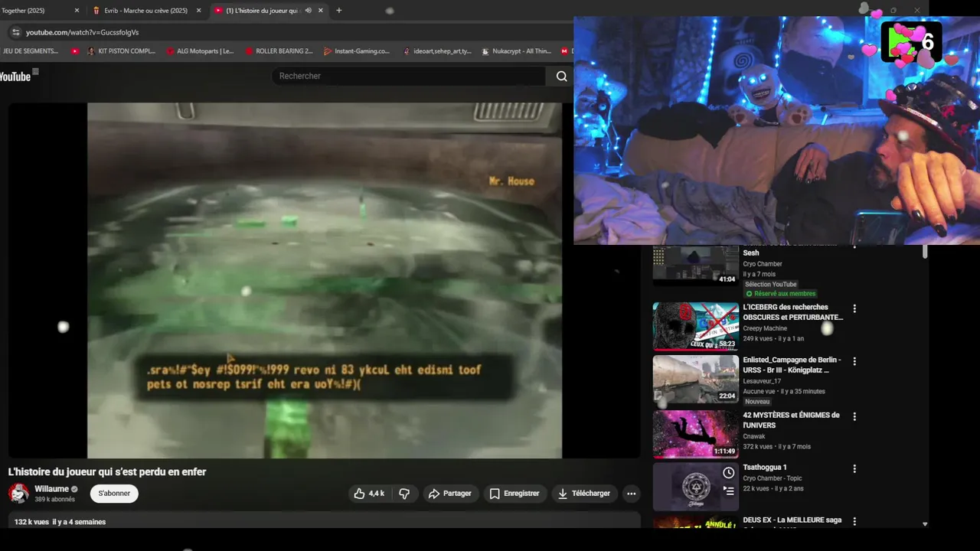Open the ALG Motoparts bookmark

point(199,51)
